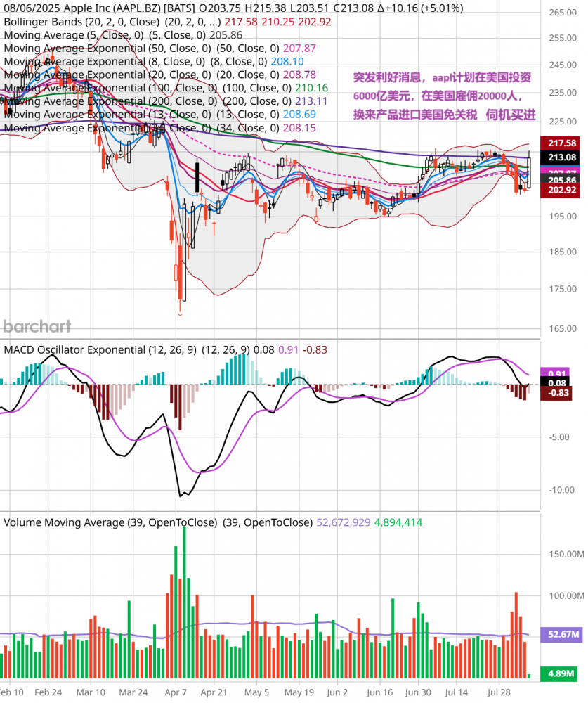Click EMA 34 value 208.15

coord(299,128)
